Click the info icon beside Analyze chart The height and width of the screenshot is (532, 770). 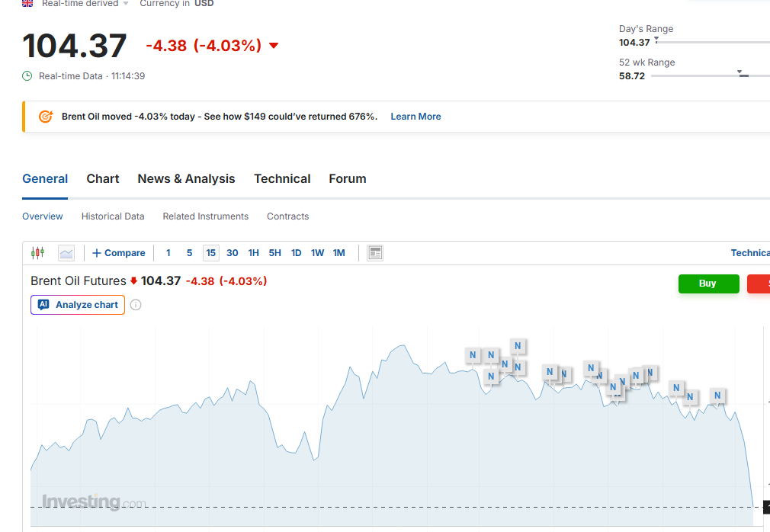(136, 305)
